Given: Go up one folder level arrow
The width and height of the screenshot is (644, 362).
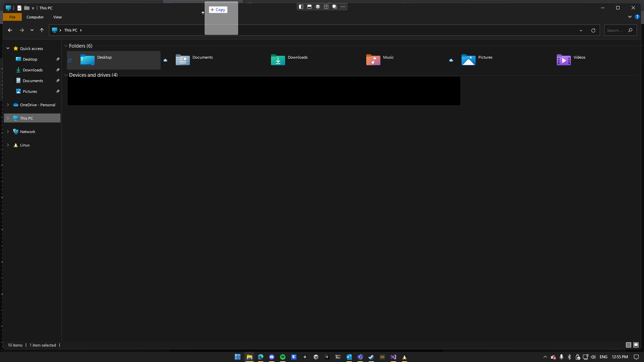Looking at the screenshot, I should pyautogui.click(x=42, y=30).
